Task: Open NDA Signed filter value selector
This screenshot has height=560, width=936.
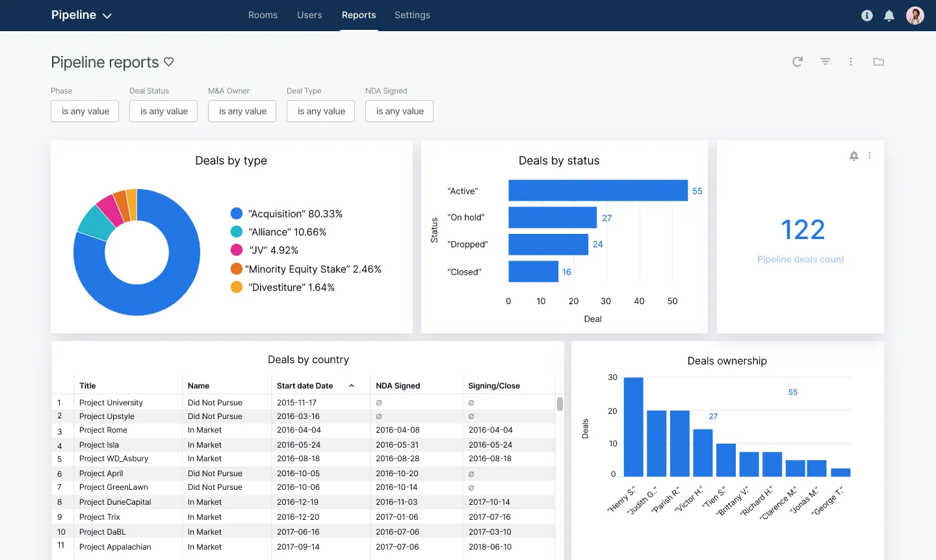Action: pos(400,111)
